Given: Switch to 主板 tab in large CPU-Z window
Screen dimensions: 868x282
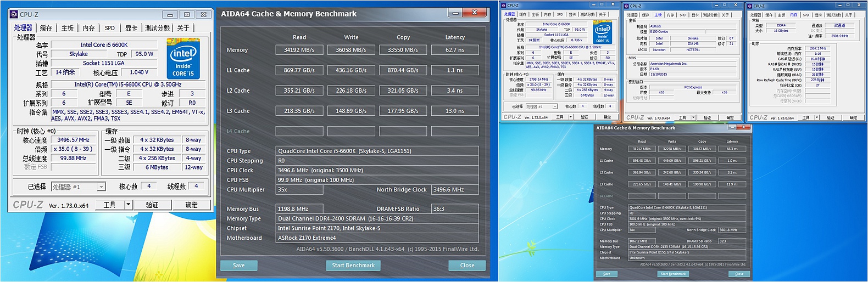Looking at the screenshot, I should pyautogui.click(x=68, y=28).
